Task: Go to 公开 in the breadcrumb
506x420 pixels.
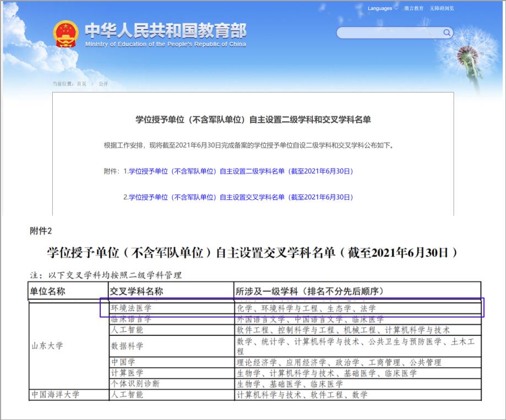Action: 104,84
